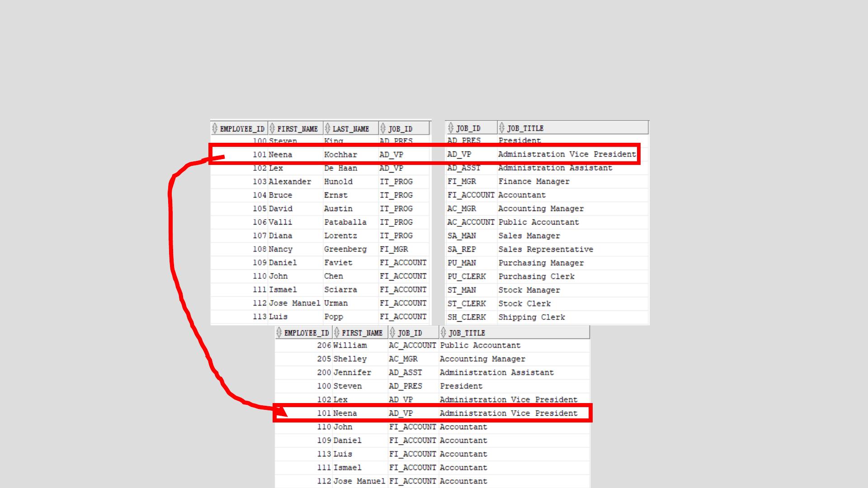Click sort icon beside JOB_ID in top-left table
The height and width of the screenshot is (488, 868).
click(383, 129)
